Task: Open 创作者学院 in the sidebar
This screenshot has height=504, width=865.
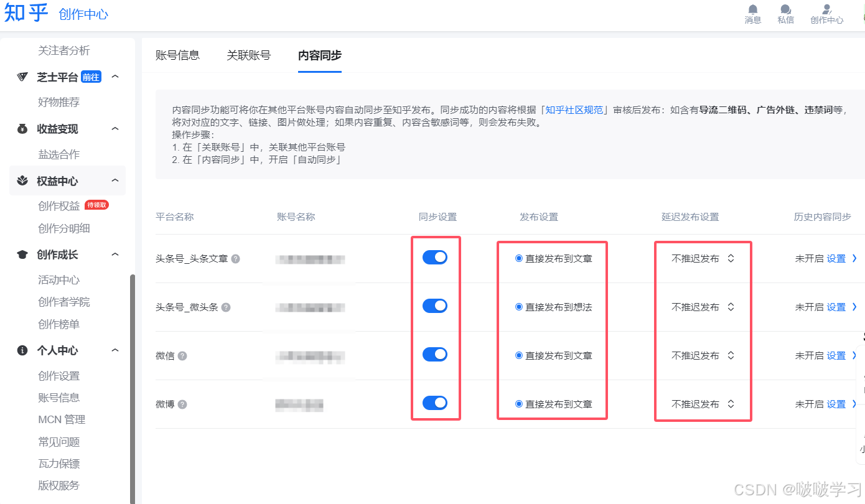Action: 63,302
